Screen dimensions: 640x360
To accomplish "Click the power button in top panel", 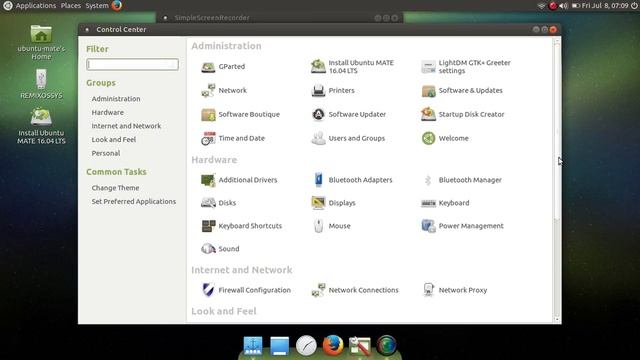I will [634, 6].
